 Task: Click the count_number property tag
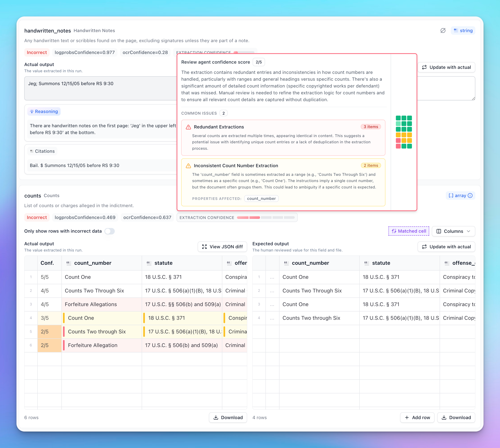click(x=261, y=199)
